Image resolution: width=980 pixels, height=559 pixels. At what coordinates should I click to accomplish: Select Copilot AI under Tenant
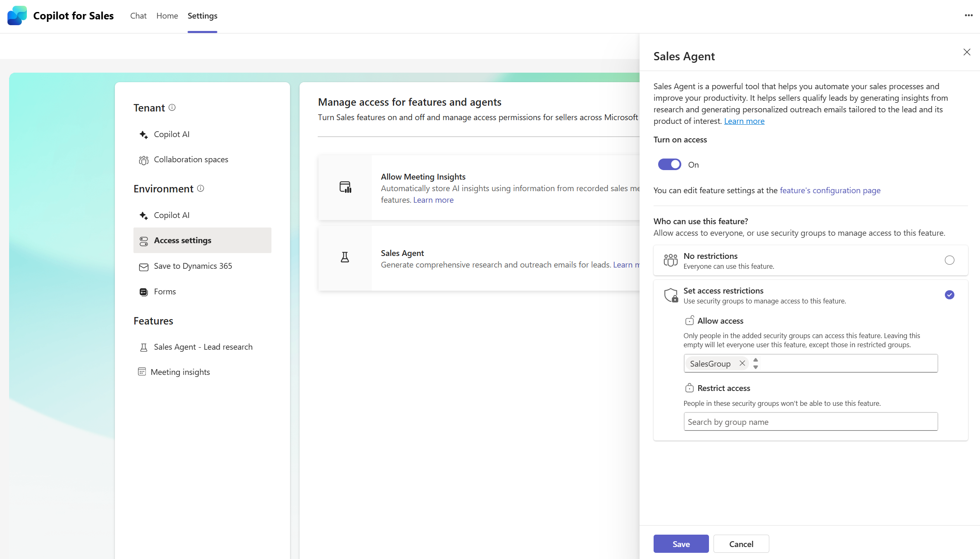pos(171,134)
